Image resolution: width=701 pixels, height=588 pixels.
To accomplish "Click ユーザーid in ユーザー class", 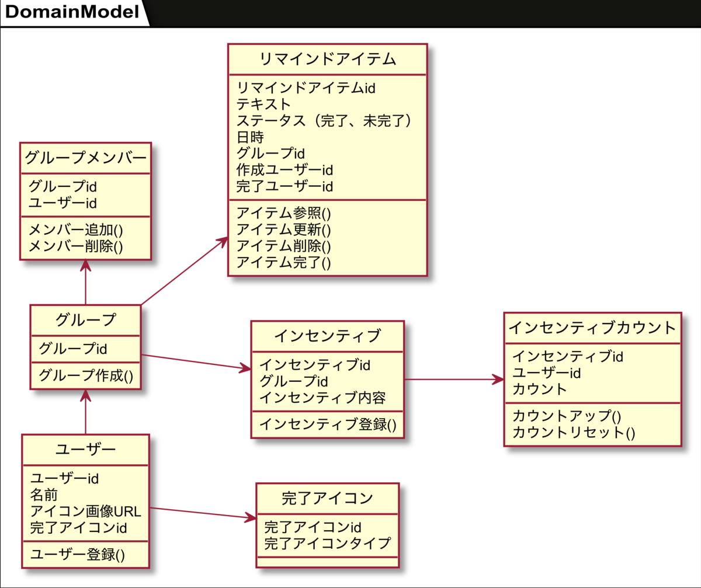I will [64, 479].
